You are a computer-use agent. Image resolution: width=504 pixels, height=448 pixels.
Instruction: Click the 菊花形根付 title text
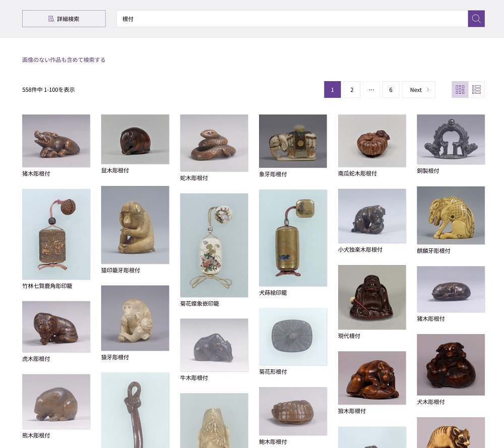(273, 371)
